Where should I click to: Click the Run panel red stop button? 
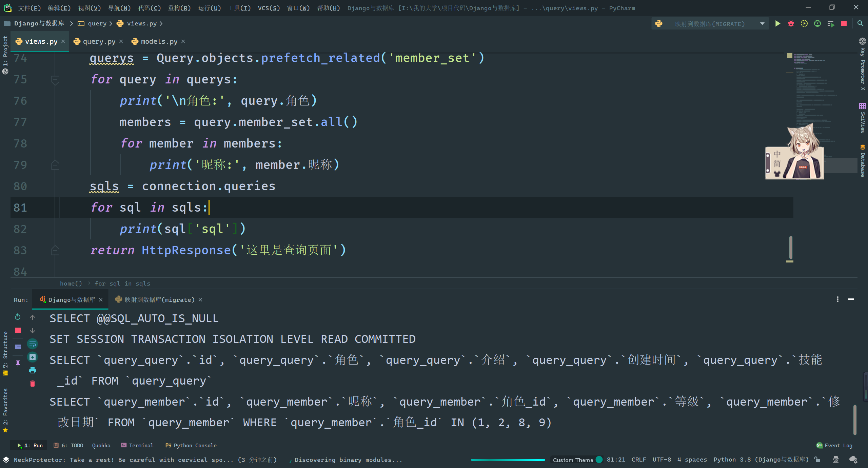18,330
